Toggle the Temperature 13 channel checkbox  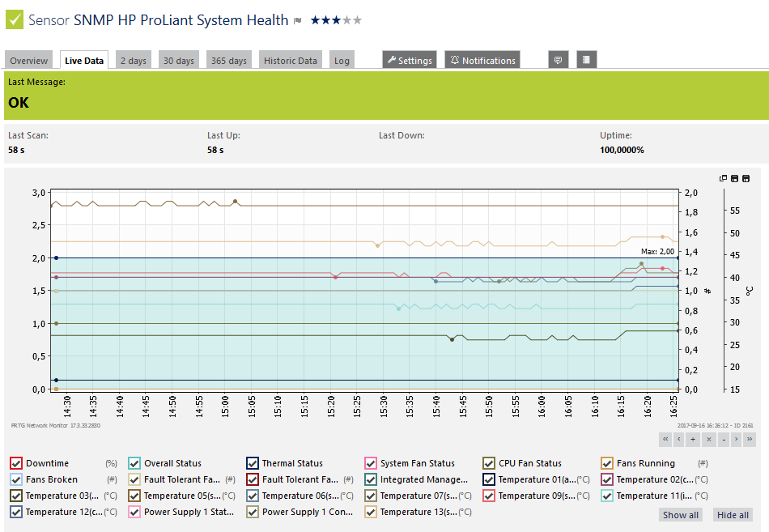click(x=371, y=512)
